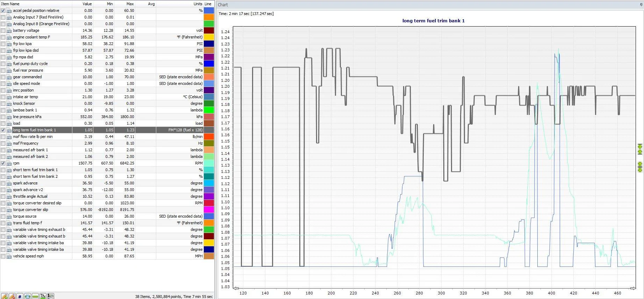The image size is (644, 299).
Task: Select Analog Input 7 (Red FireWire) row
Action: coord(107,17)
